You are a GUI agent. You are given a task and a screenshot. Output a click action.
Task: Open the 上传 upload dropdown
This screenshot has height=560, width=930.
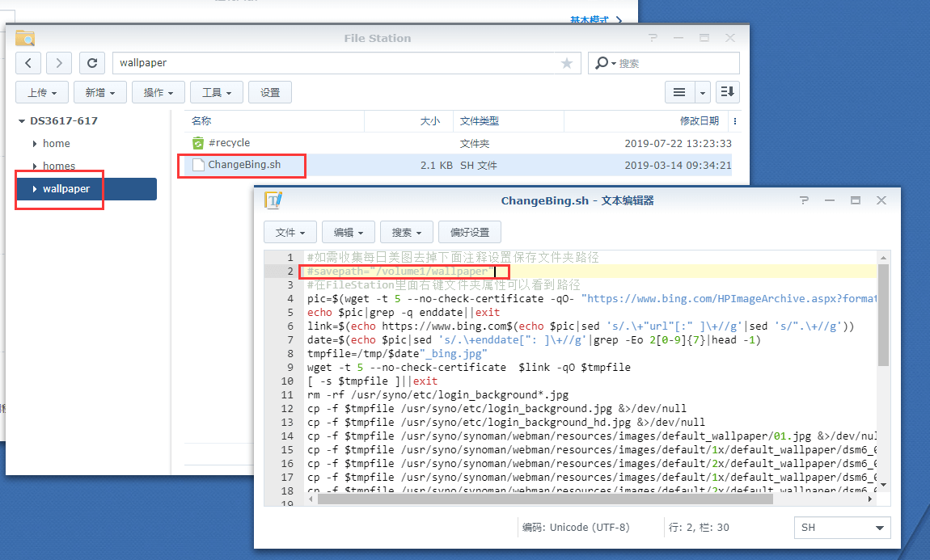click(x=41, y=91)
